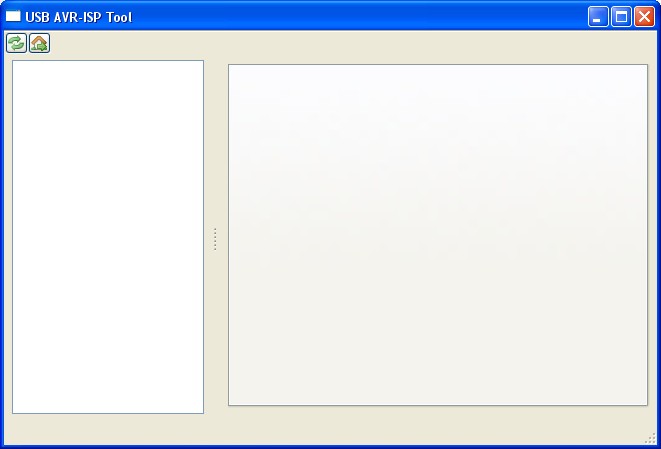Go to the start page via the home button

pyautogui.click(x=40, y=43)
